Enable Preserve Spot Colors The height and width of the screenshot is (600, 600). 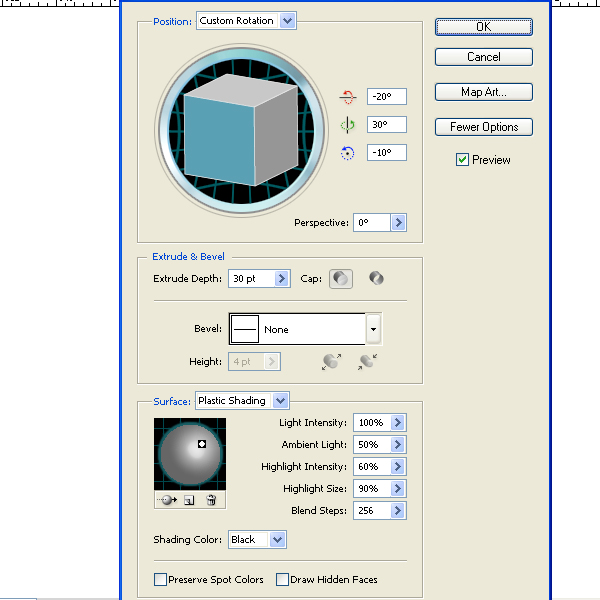160,579
